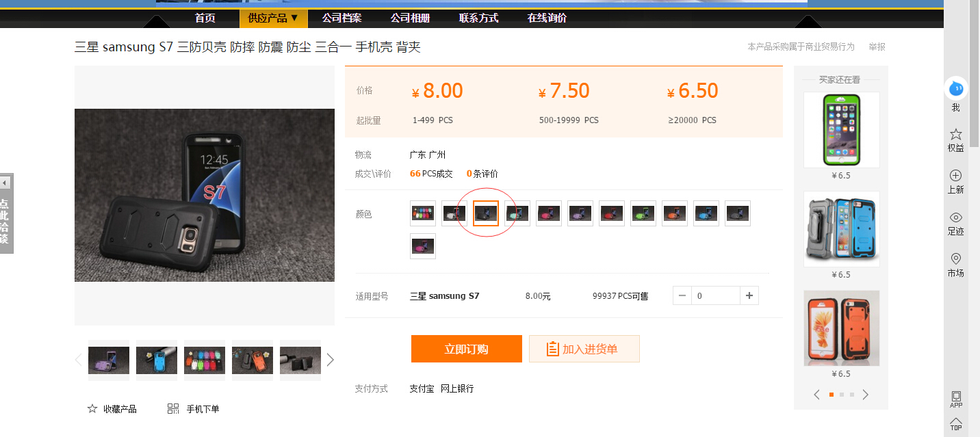
Task: Click the ¥8.00 price tier
Action: pyautogui.click(x=437, y=91)
